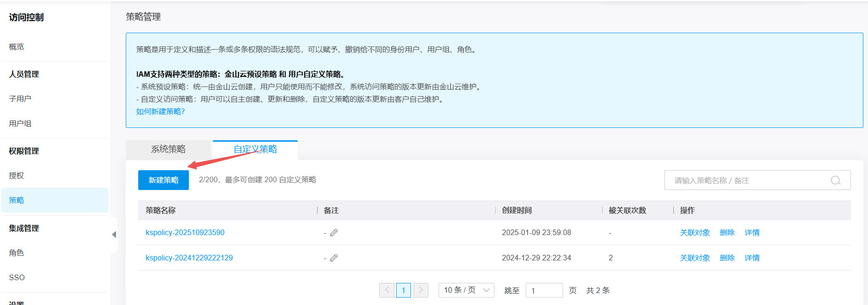This screenshot has height=305, width=868.
Task: Open 子用户 in the sidebar
Action: (x=20, y=99)
